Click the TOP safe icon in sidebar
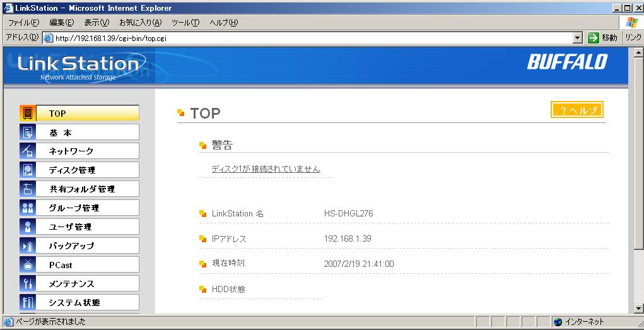644x330 pixels. 28,114
